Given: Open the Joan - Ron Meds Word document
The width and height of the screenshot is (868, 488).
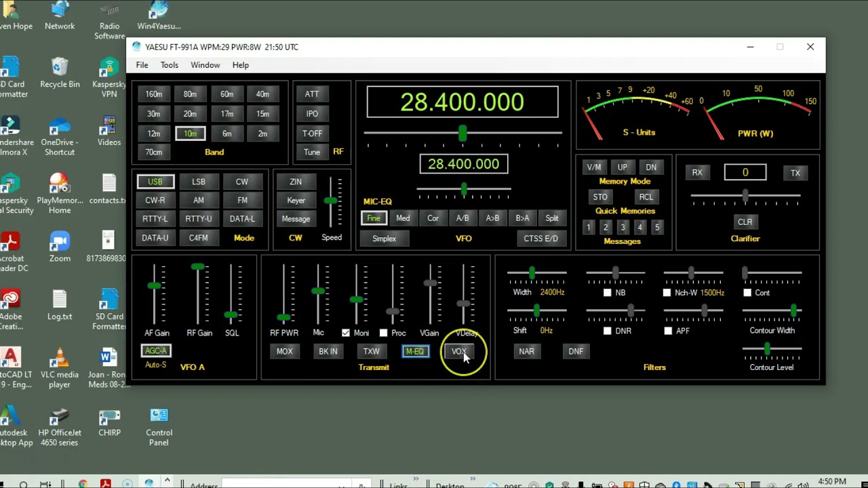Looking at the screenshot, I should (109, 369).
